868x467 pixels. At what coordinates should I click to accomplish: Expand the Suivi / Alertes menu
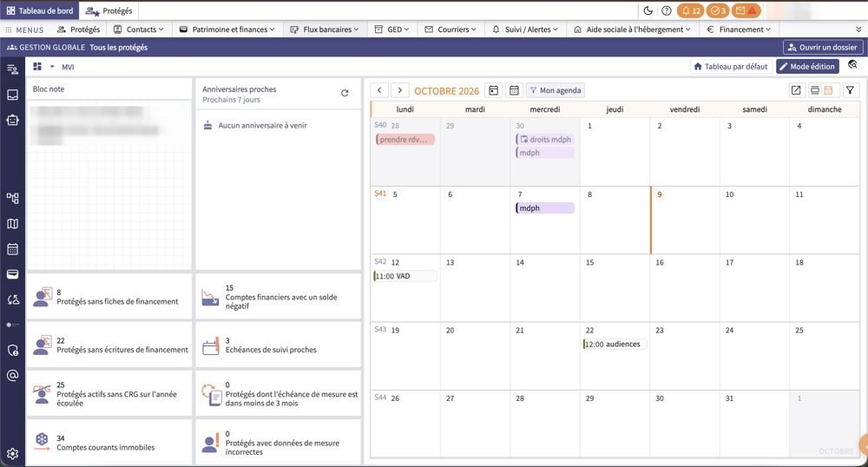[x=525, y=30]
